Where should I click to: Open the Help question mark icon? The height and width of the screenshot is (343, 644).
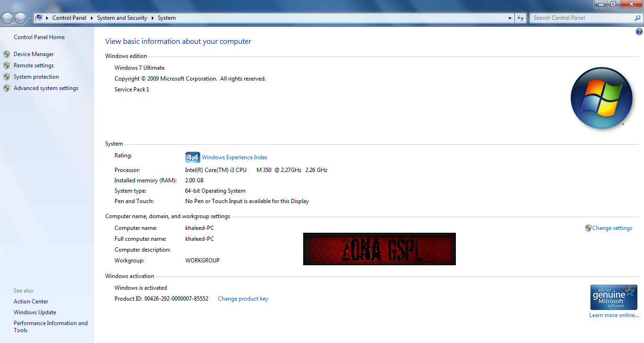pos(639,32)
